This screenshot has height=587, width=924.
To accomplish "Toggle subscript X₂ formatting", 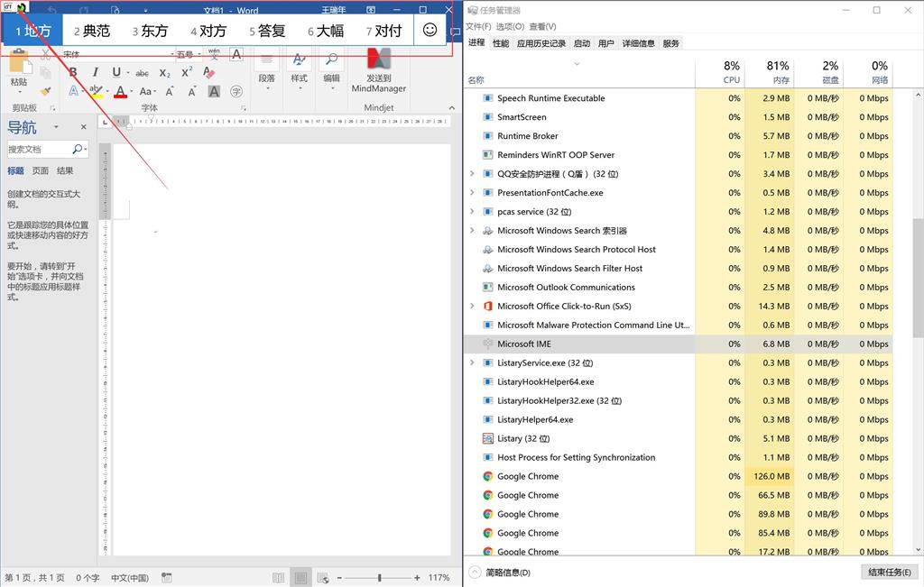I will [x=165, y=73].
